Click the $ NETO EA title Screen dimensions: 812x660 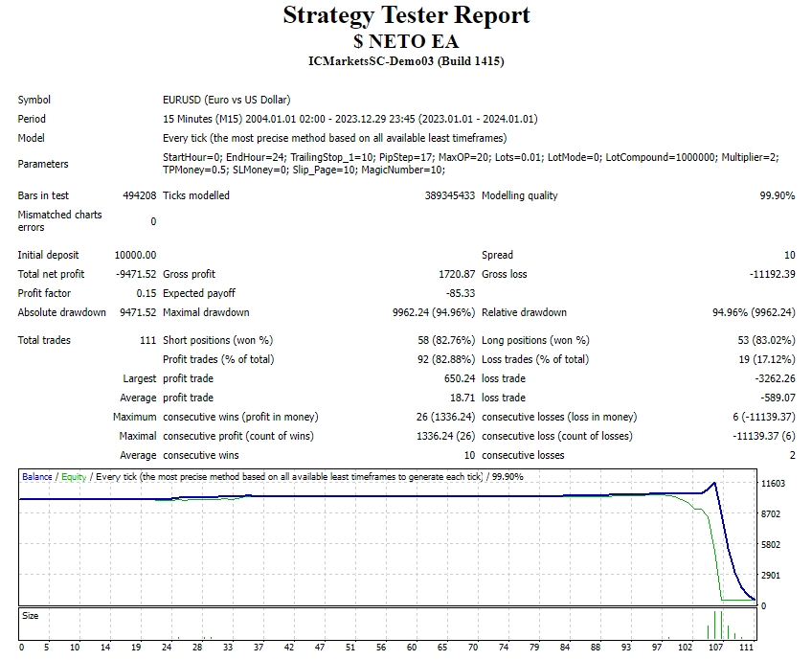click(406, 41)
